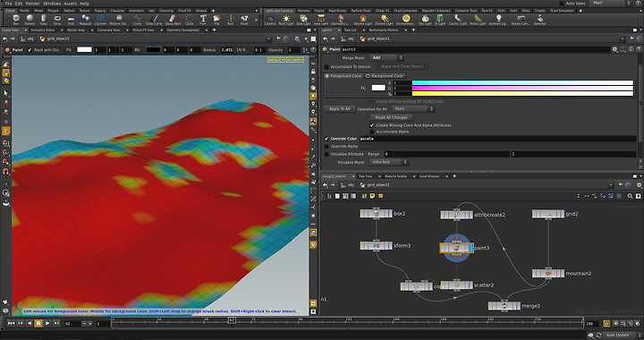Viewport: 644px width, 340px height.
Task: Add a Point Light from the shelf
Action: click(286, 20)
